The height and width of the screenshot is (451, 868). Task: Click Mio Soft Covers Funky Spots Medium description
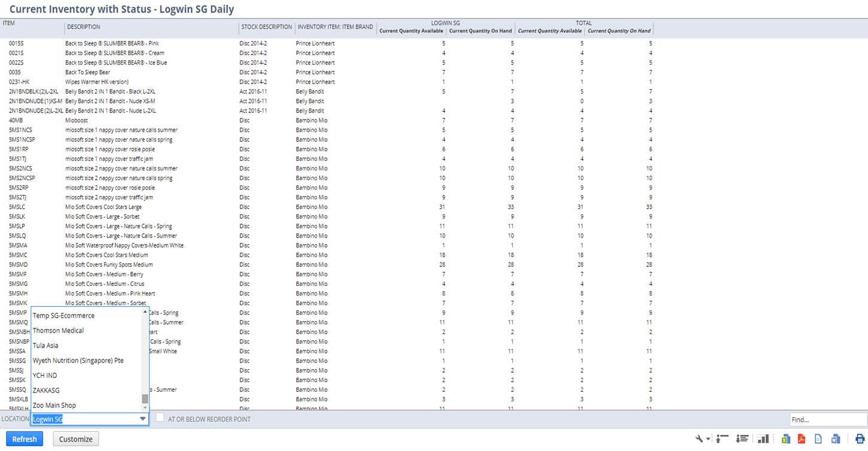(x=109, y=264)
